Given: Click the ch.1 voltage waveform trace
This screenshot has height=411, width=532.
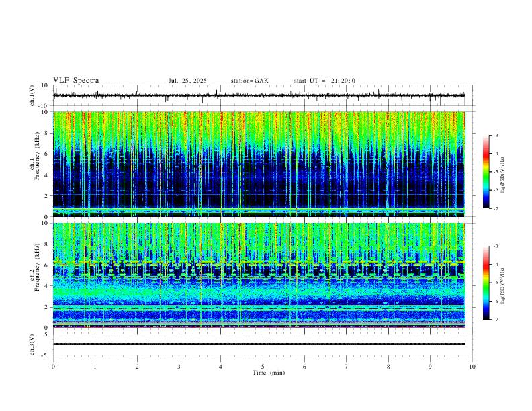Looking at the screenshot, I should tap(259, 95).
